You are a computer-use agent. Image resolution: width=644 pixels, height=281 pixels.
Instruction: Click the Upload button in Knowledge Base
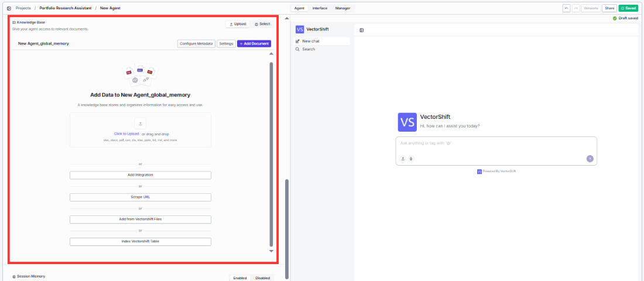pos(238,24)
